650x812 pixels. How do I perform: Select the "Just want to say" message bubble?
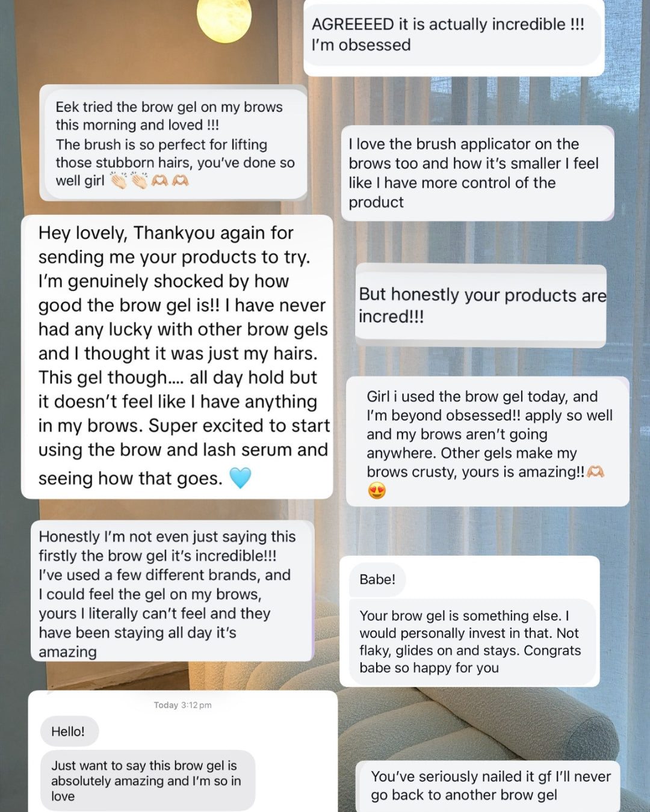[x=146, y=780]
